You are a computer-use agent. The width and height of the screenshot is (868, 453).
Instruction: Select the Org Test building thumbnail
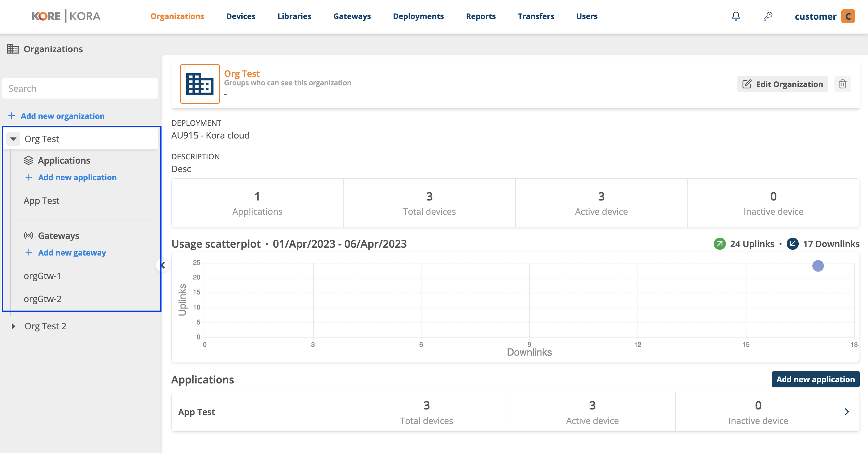(200, 83)
